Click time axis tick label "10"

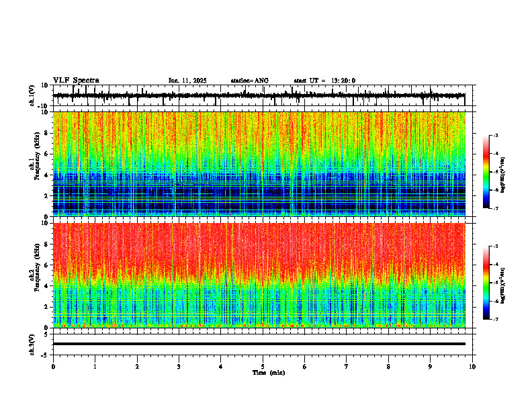[x=472, y=367]
